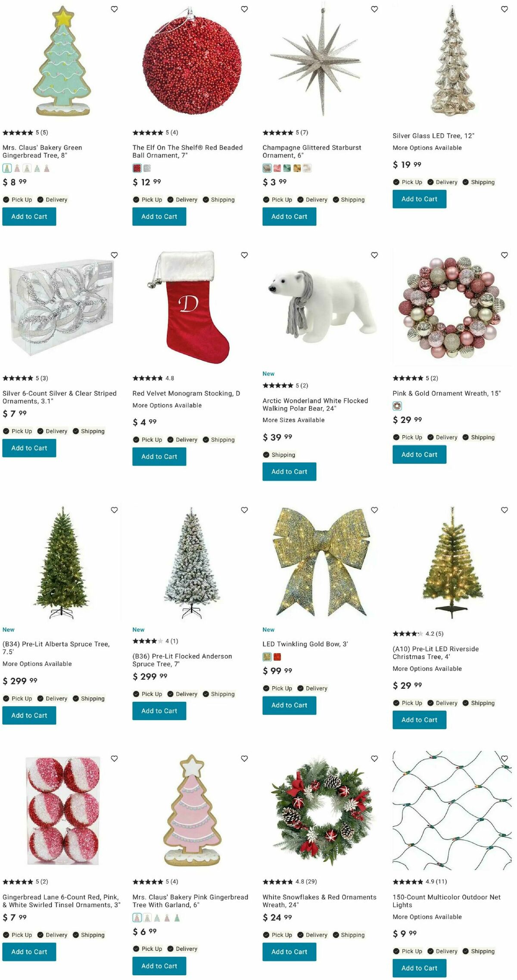Choose silver swatch for Beaded Ball Ornament

point(147,168)
